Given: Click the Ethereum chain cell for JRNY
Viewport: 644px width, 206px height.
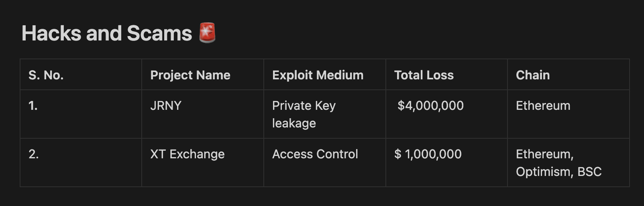Looking at the screenshot, I should [569, 114].
